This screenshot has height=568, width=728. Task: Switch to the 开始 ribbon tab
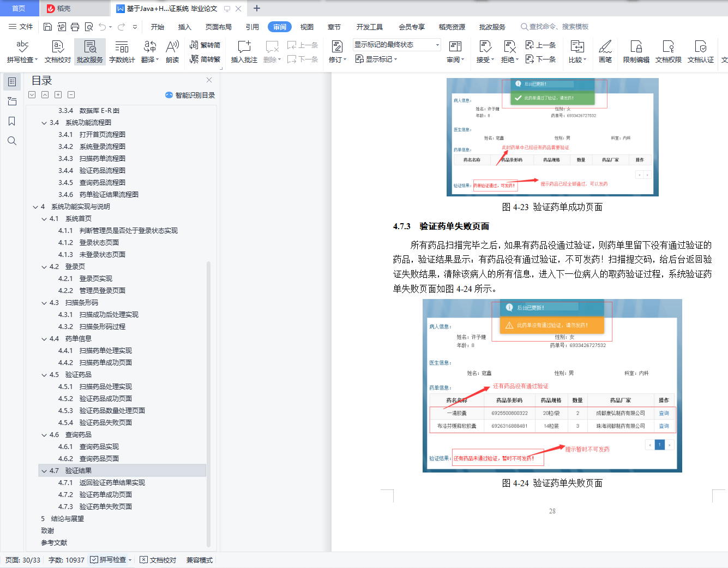tap(158, 27)
